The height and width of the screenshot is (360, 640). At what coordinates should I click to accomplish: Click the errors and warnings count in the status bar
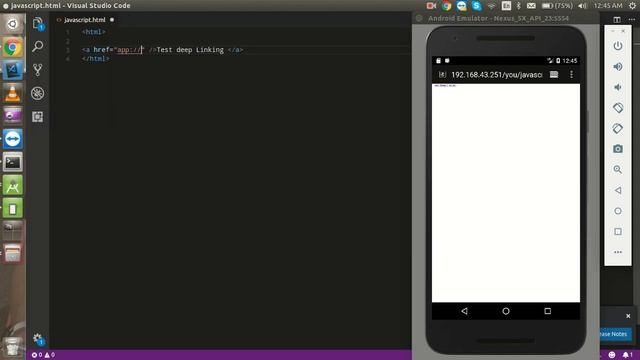43,355
